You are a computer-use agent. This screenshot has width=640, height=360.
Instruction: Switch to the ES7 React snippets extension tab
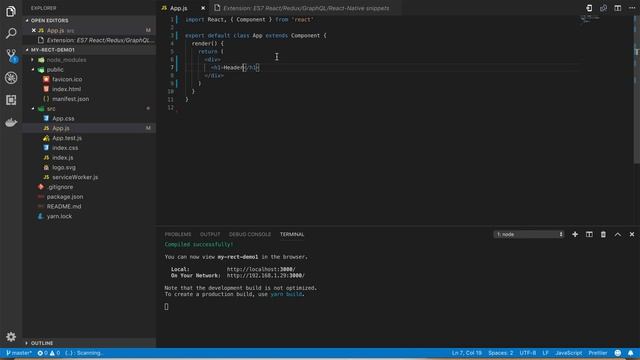(305, 8)
